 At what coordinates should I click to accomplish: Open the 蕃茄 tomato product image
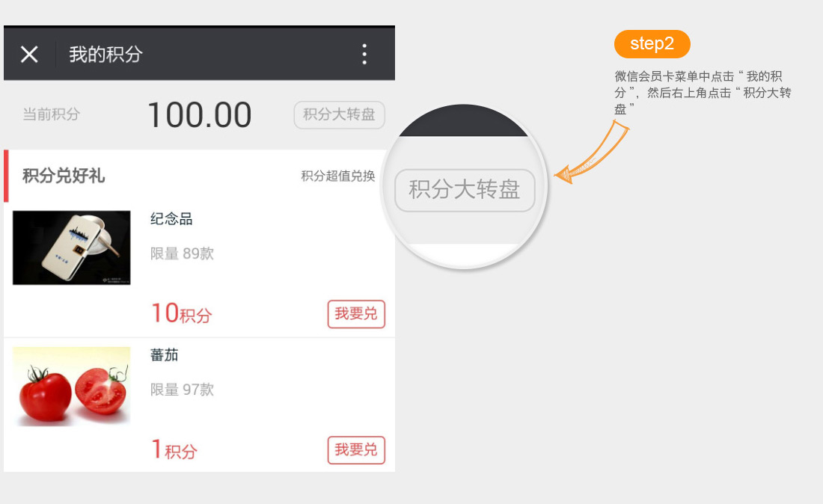tap(72, 386)
